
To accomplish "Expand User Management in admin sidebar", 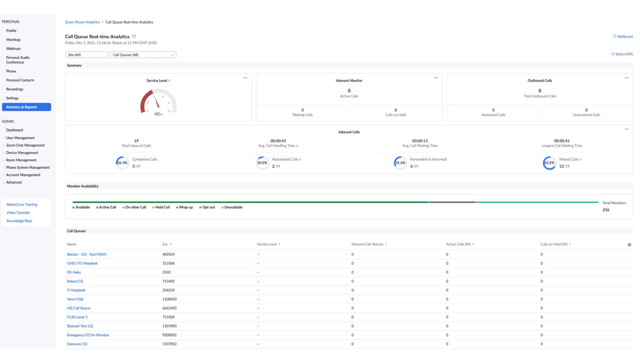I will [20, 138].
